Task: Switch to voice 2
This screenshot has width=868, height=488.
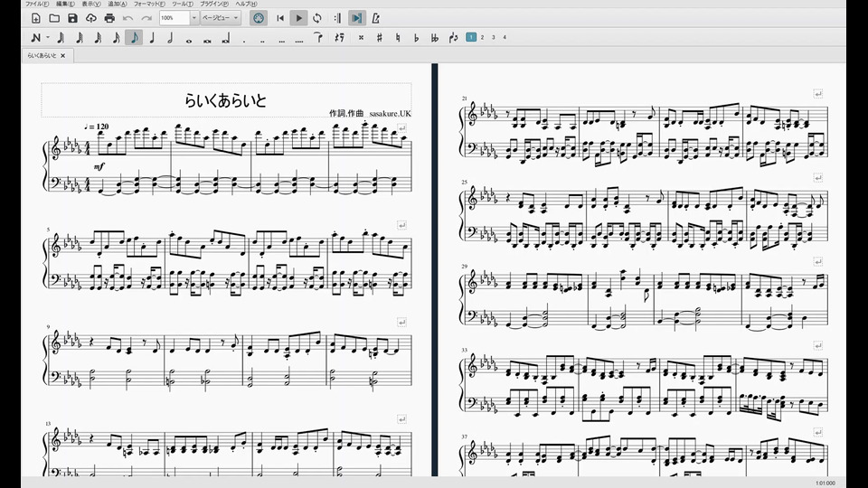Action: coord(482,37)
